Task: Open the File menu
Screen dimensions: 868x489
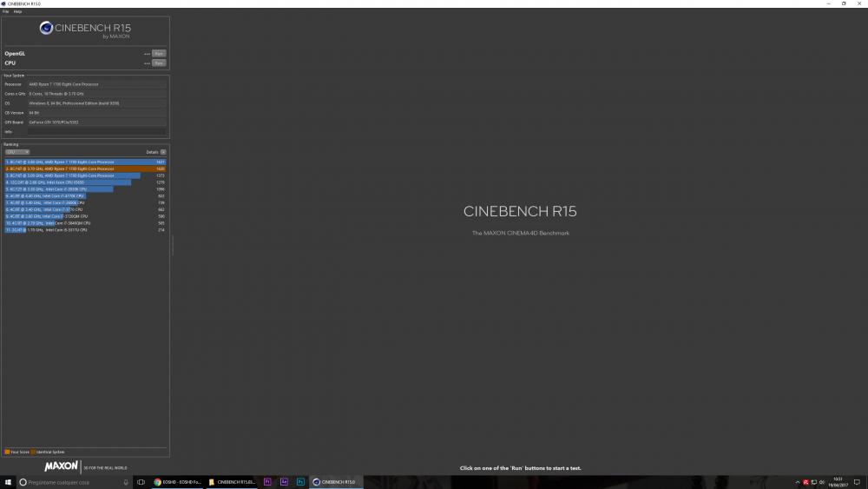Action: [5, 11]
